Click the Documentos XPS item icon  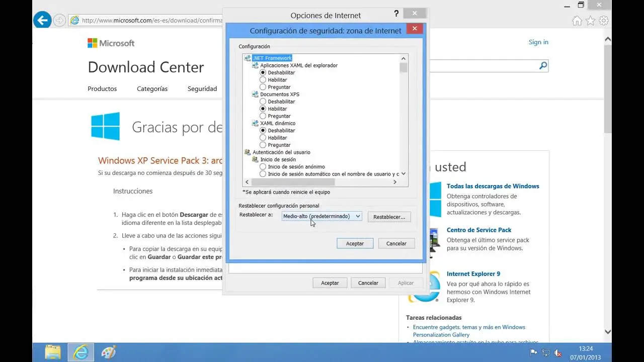pos(256,95)
